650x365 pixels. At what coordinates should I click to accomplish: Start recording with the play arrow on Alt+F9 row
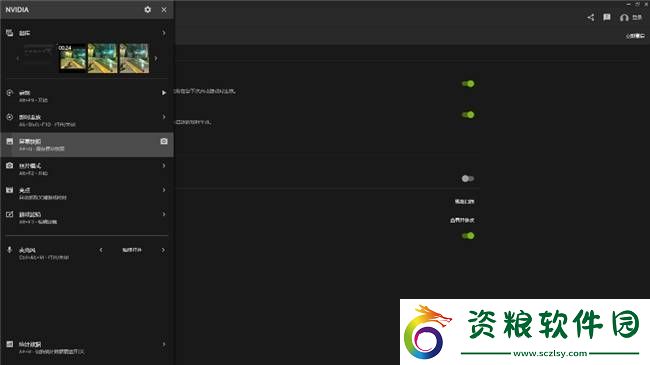point(164,93)
